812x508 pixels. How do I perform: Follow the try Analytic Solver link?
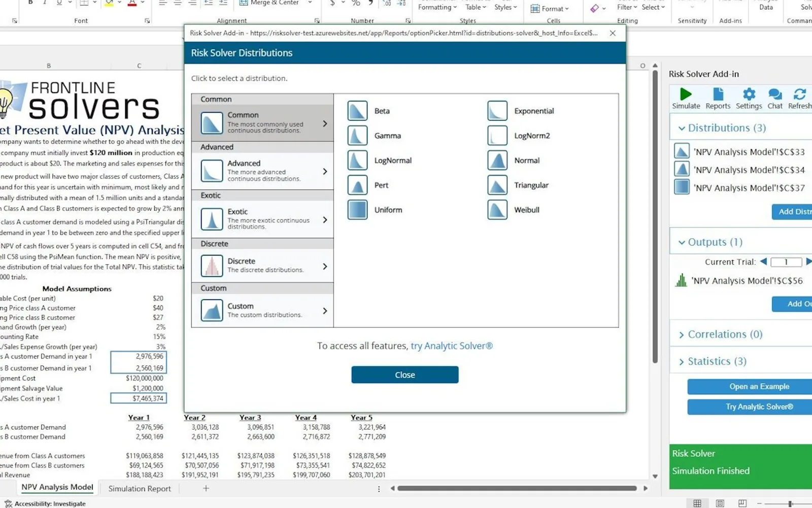[x=452, y=346]
